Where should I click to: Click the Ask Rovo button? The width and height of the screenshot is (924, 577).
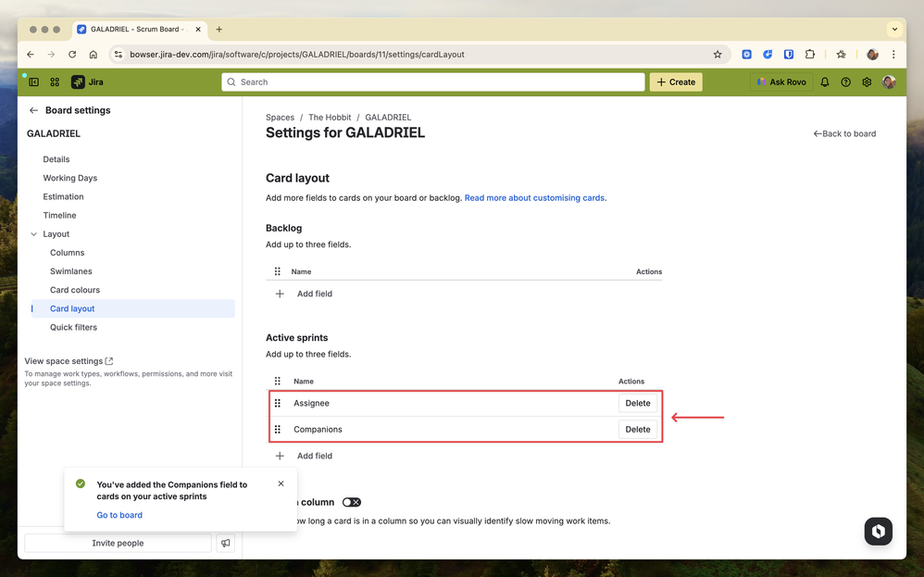coord(781,82)
